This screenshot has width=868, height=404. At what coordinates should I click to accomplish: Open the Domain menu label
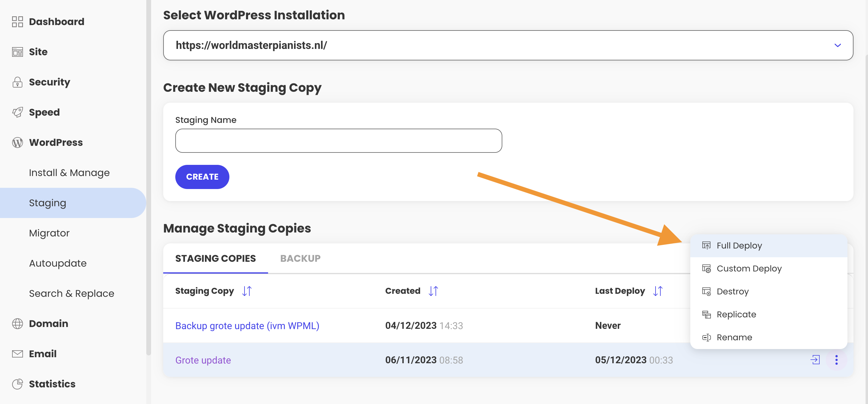tap(49, 324)
